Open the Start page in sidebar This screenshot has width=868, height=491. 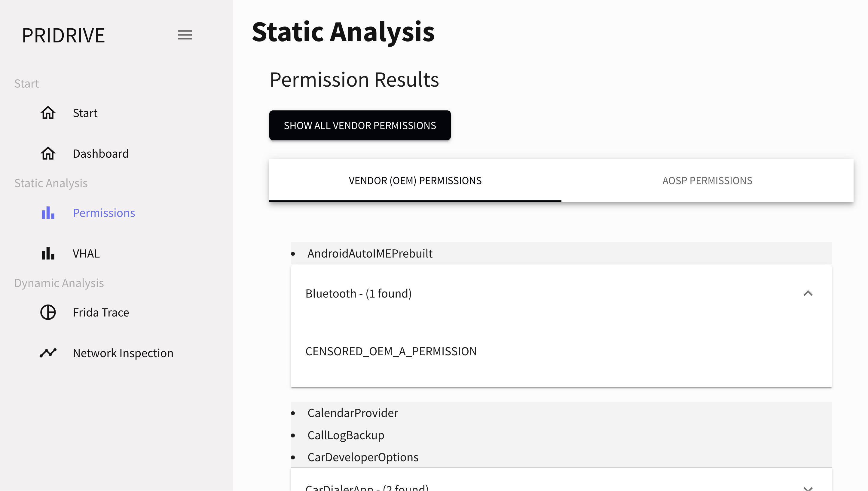[x=85, y=113]
